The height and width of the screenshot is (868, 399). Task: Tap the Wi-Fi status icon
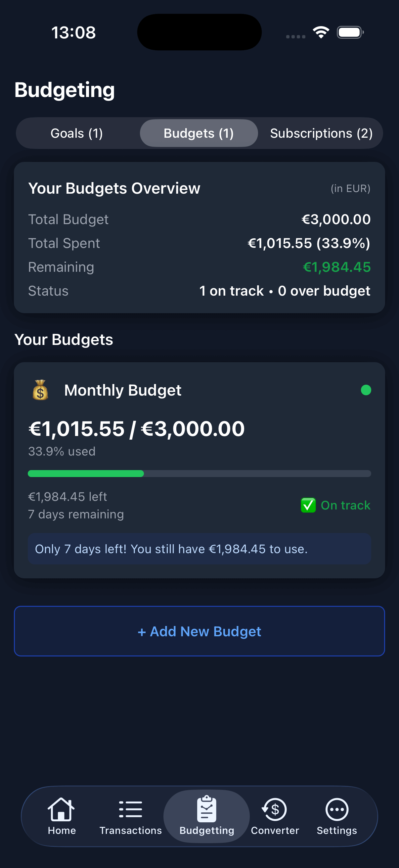[321, 32]
